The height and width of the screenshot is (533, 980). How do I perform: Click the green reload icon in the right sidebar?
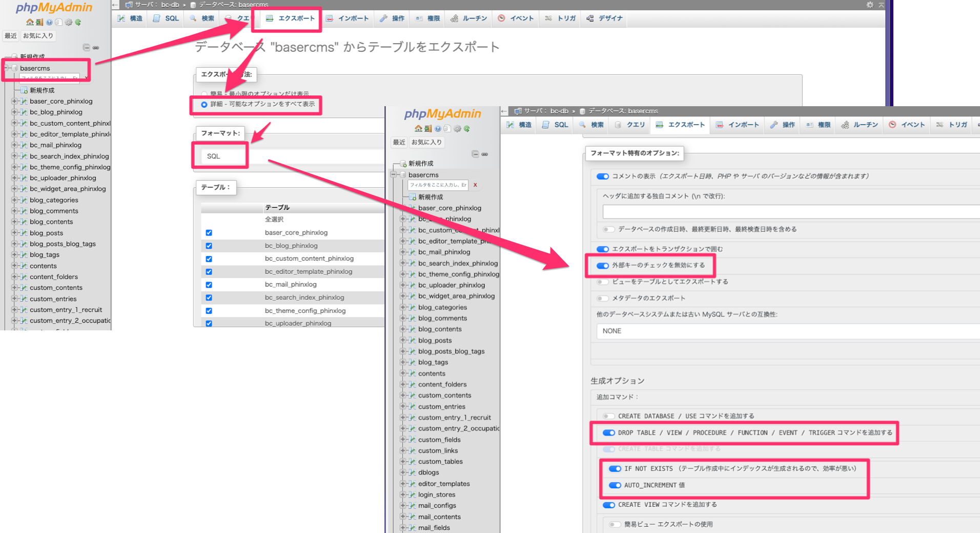pyautogui.click(x=466, y=129)
